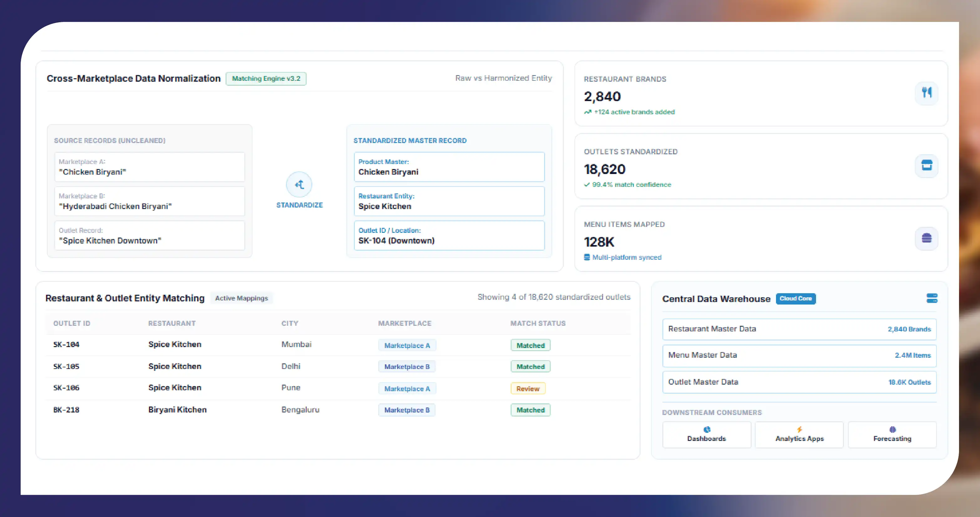Image resolution: width=980 pixels, height=517 pixels.
Task: Click the 2.4M Items value
Action: tap(913, 355)
